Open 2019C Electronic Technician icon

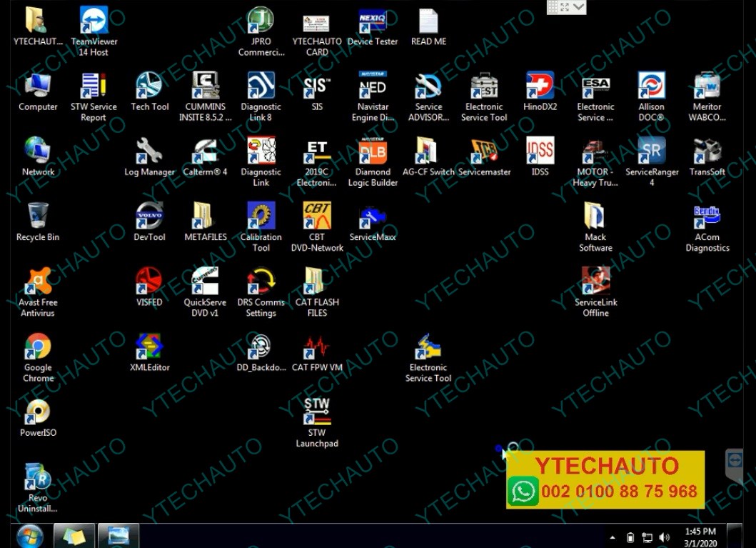[x=317, y=161]
